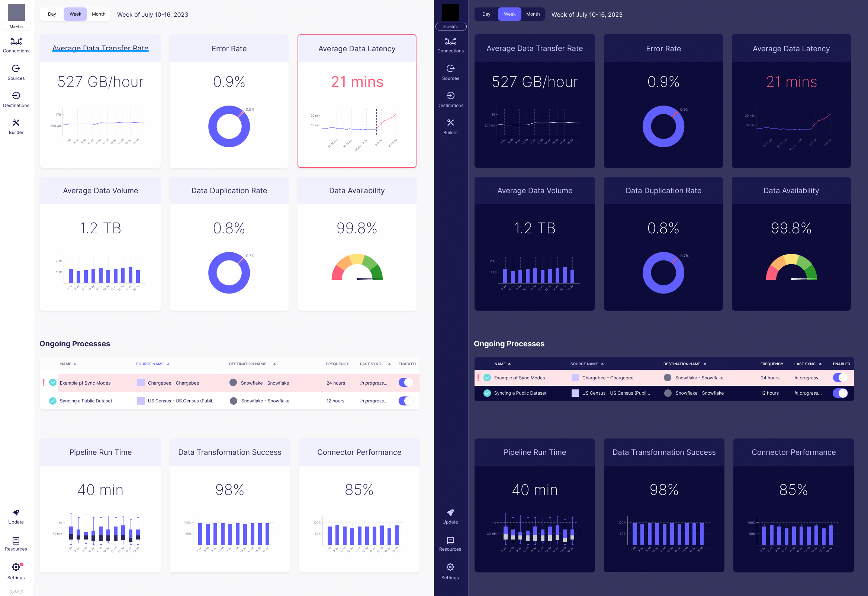
Task: Click the Marvin's workspace button in the dark sidebar
Action: (x=450, y=26)
